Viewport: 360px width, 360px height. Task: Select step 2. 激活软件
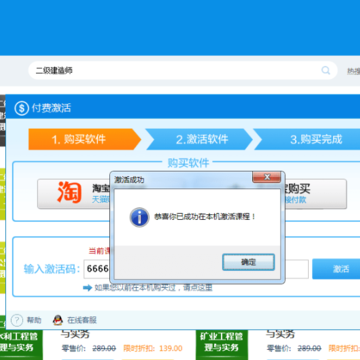[x=199, y=139]
